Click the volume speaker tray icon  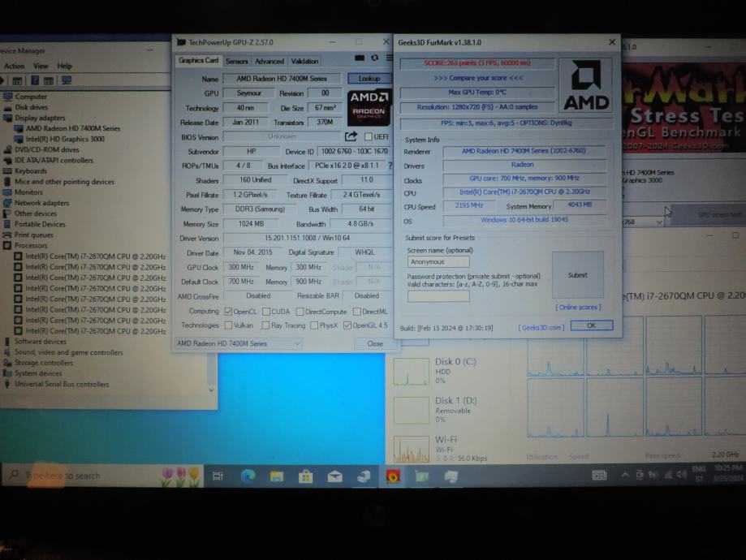(682, 475)
